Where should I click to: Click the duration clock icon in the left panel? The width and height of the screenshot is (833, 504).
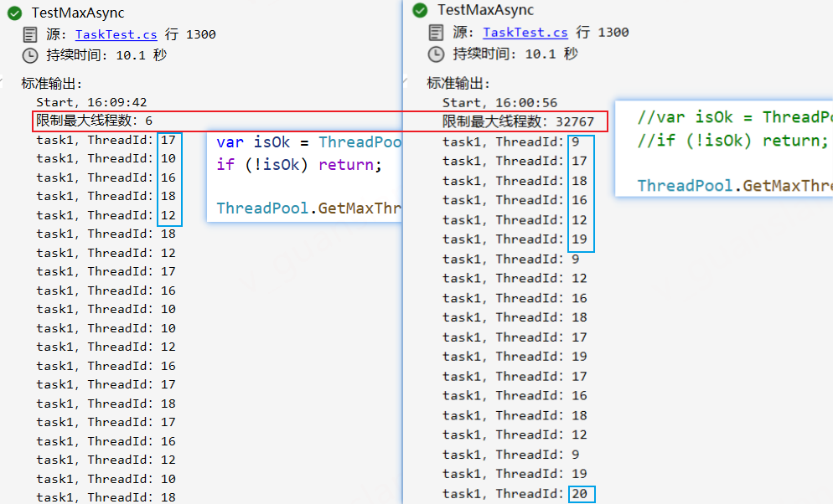29,55
